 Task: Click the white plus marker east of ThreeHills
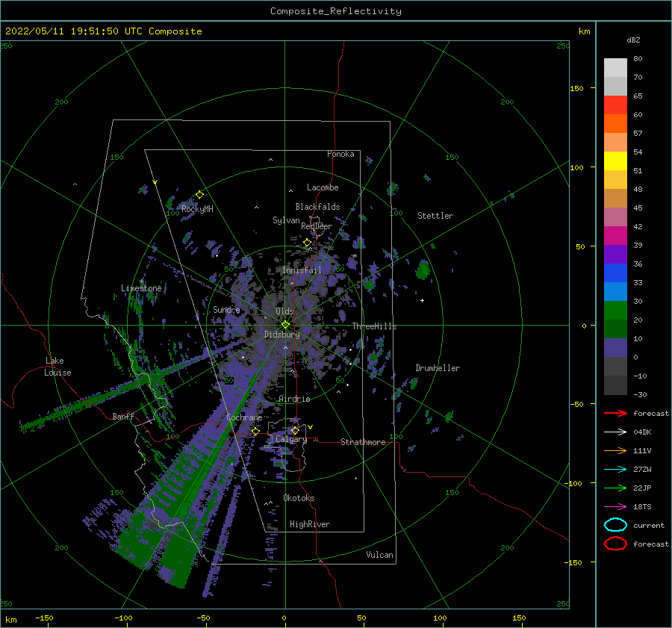click(x=422, y=300)
